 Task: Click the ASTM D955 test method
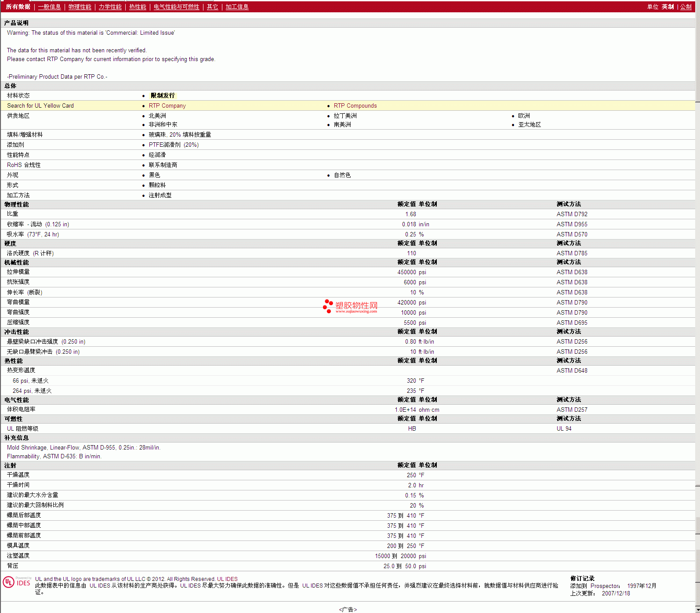tap(572, 224)
